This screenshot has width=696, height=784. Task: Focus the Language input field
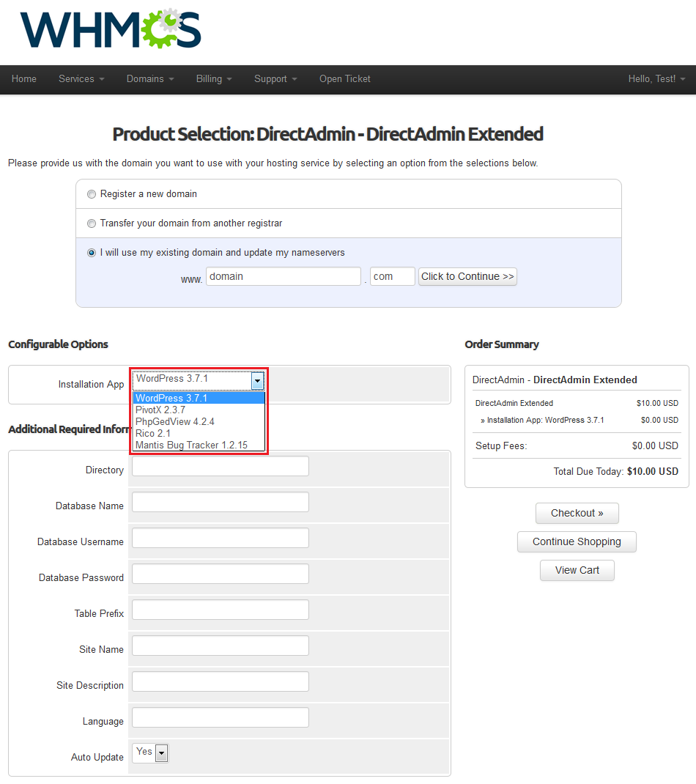pyautogui.click(x=221, y=717)
